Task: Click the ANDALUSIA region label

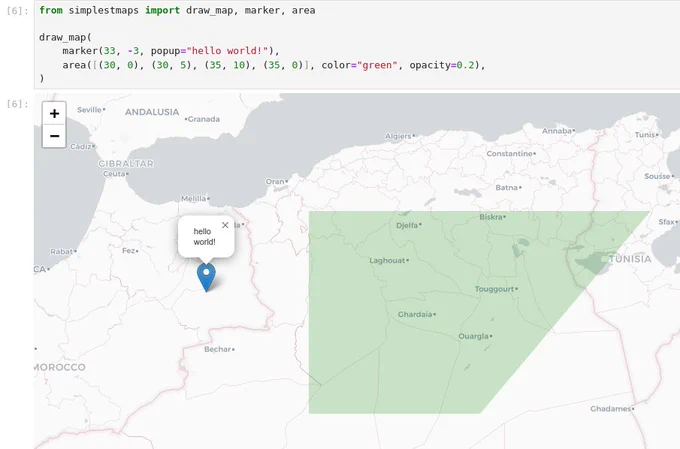Action: pos(152,112)
